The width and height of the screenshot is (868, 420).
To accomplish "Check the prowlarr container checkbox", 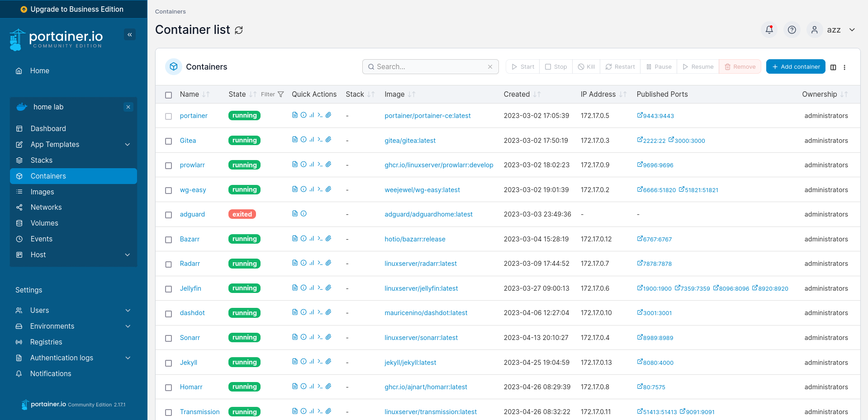I will pyautogui.click(x=169, y=165).
